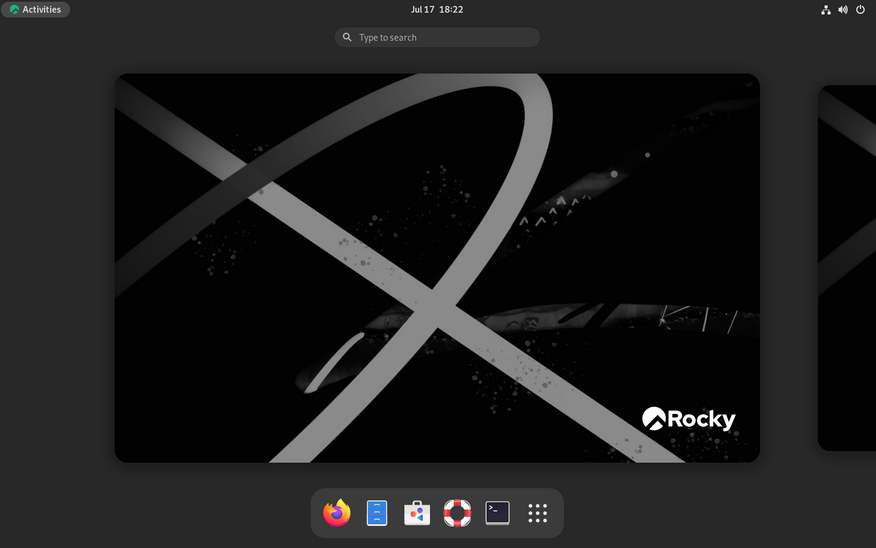Click the Rocky logo on the wallpaper
Viewport: 876px width, 548px height.
[x=688, y=419]
